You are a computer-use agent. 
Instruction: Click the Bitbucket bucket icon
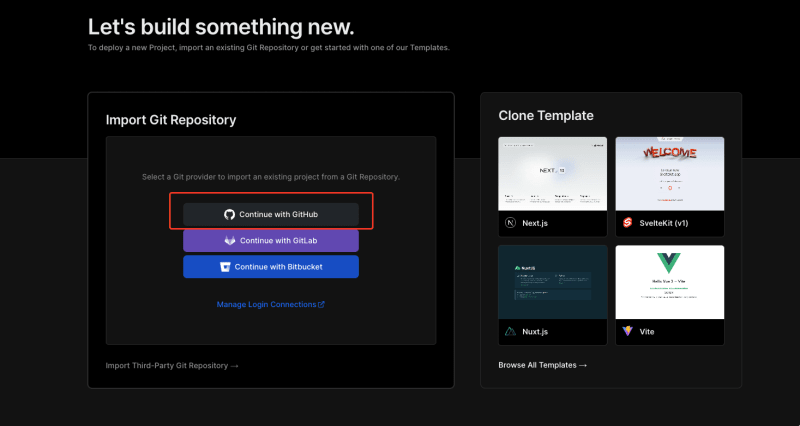click(225, 267)
